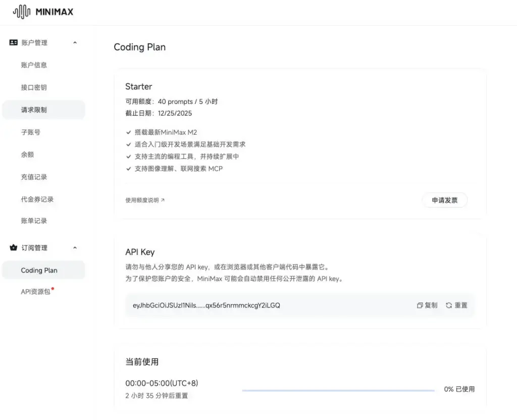Click the copy icon beside the API key
This screenshot has height=420, width=517.
point(420,305)
